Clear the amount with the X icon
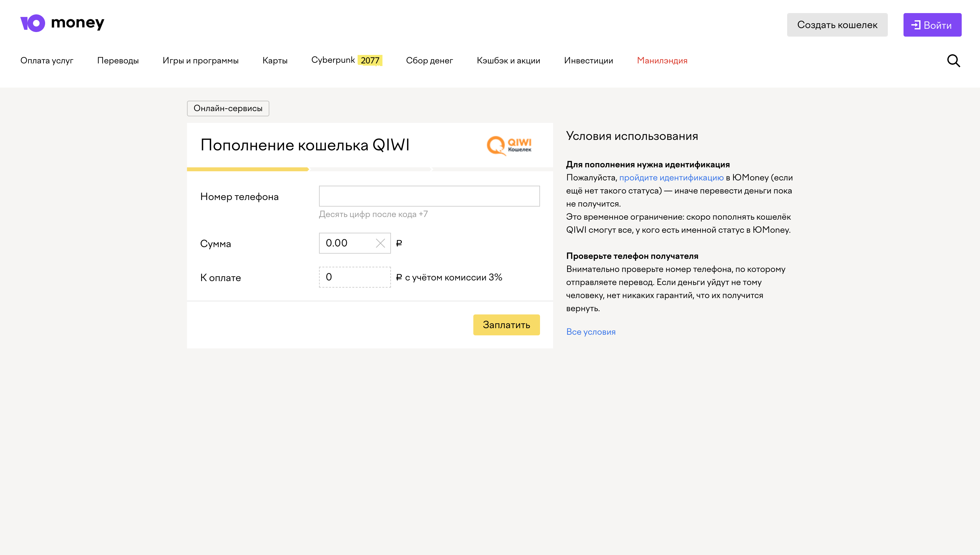 (380, 243)
